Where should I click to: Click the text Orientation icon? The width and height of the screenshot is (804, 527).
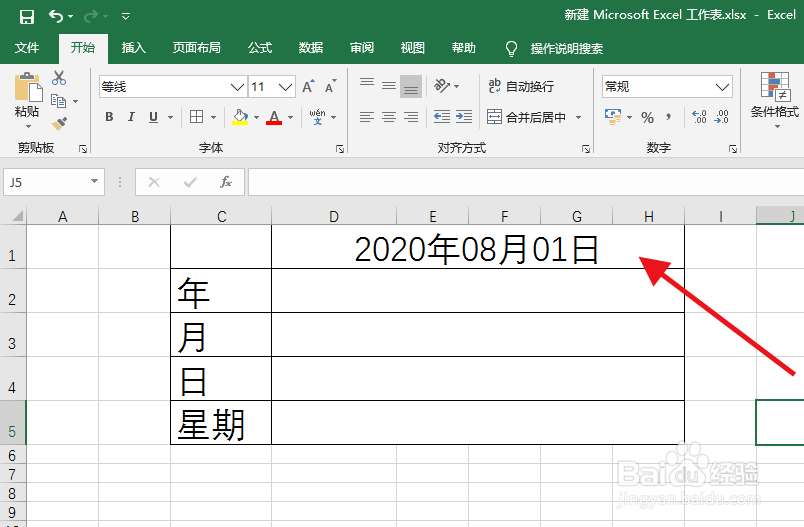[x=442, y=85]
